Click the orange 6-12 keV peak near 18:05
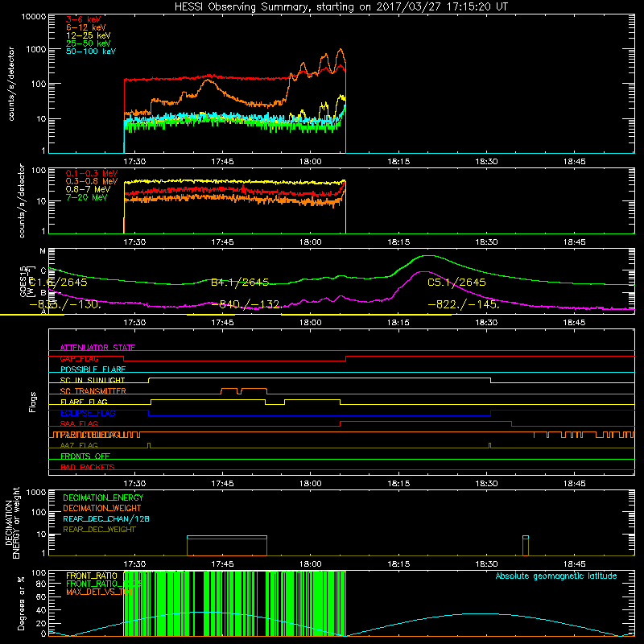 pyautogui.click(x=341, y=50)
